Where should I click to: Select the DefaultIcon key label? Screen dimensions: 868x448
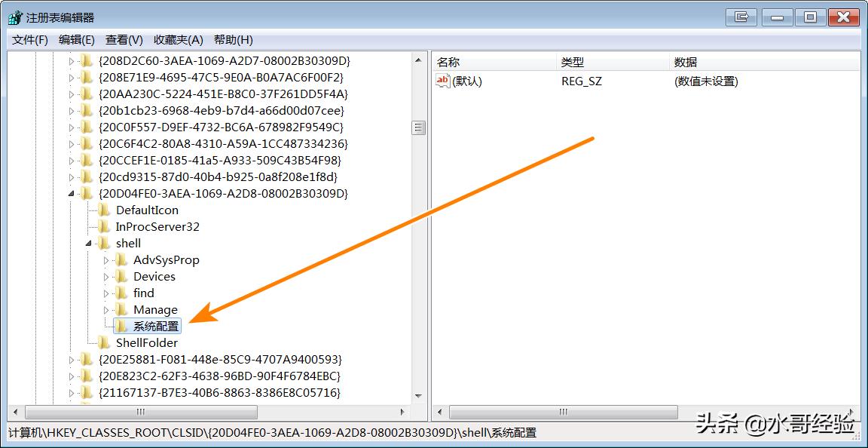(147, 210)
